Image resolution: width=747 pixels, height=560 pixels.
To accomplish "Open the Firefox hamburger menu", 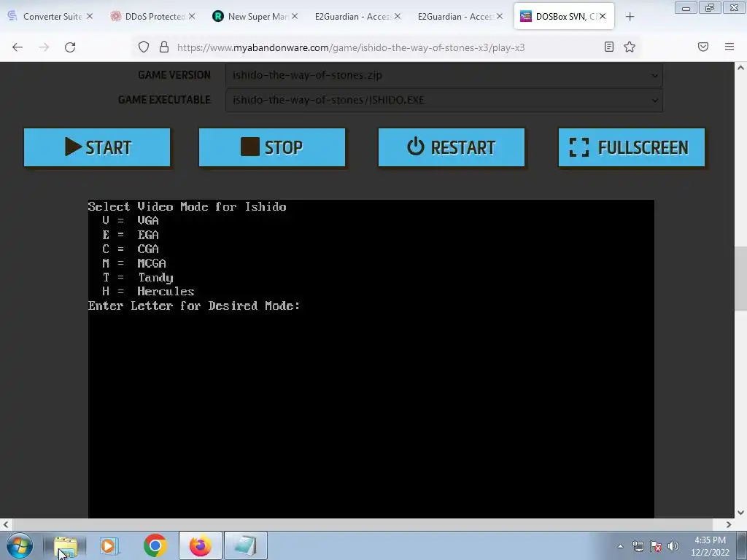I will (729, 47).
